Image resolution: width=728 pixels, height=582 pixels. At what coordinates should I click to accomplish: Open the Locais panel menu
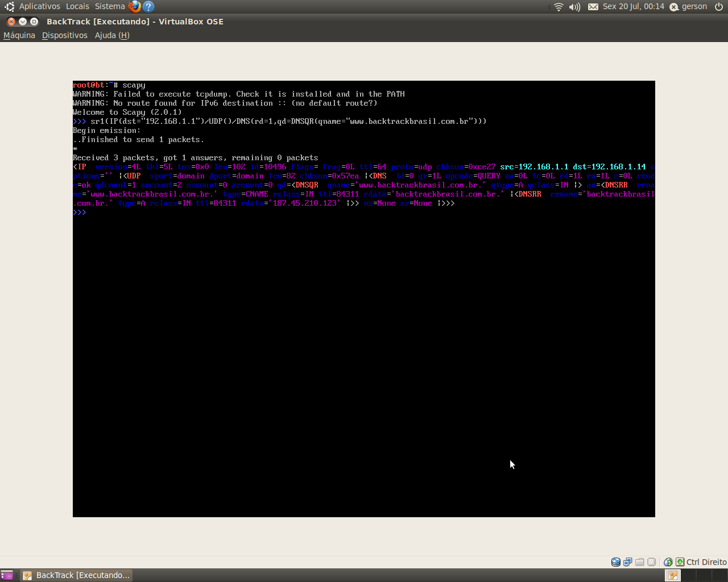tap(77, 6)
